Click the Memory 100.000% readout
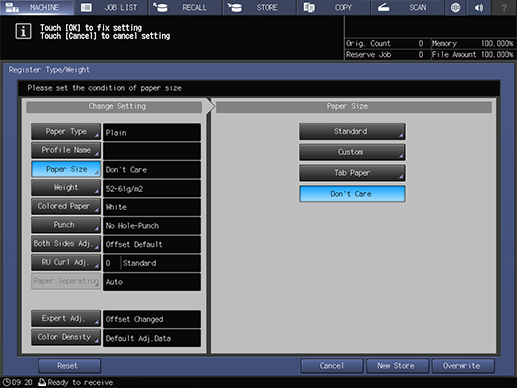Viewport: 517px width, 388px height. [x=473, y=43]
